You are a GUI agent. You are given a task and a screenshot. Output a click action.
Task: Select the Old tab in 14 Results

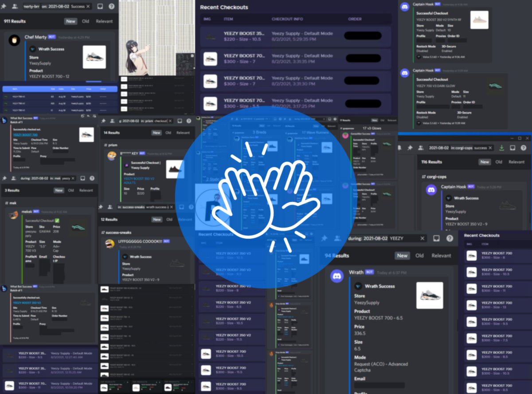tap(168, 133)
